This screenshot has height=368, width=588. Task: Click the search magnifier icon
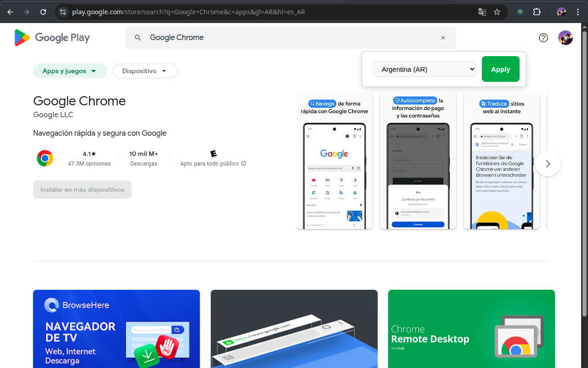(138, 38)
